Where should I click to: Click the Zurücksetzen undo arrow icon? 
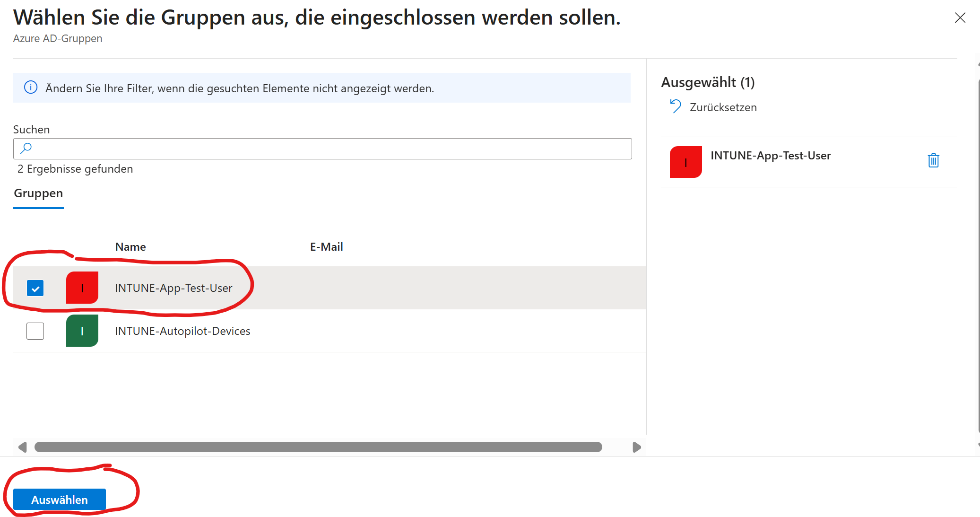coord(676,106)
